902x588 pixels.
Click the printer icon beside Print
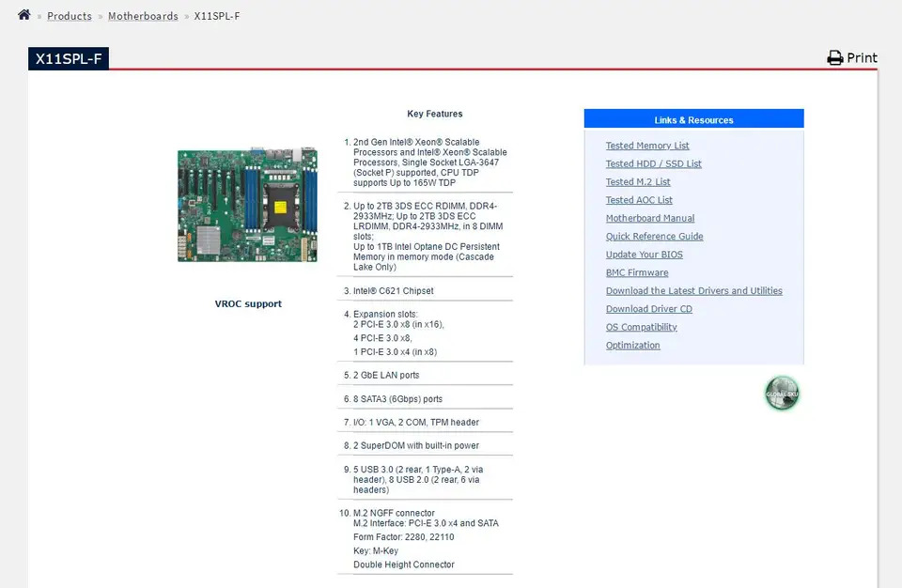click(x=834, y=58)
